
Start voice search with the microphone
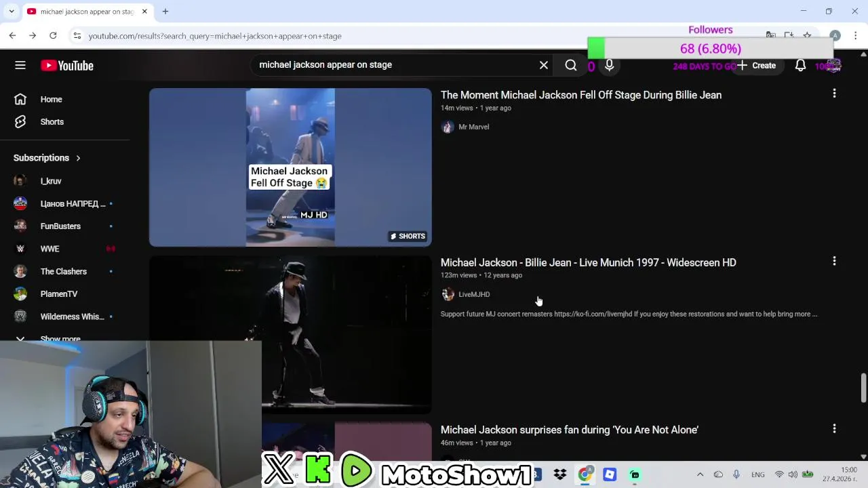pos(609,65)
